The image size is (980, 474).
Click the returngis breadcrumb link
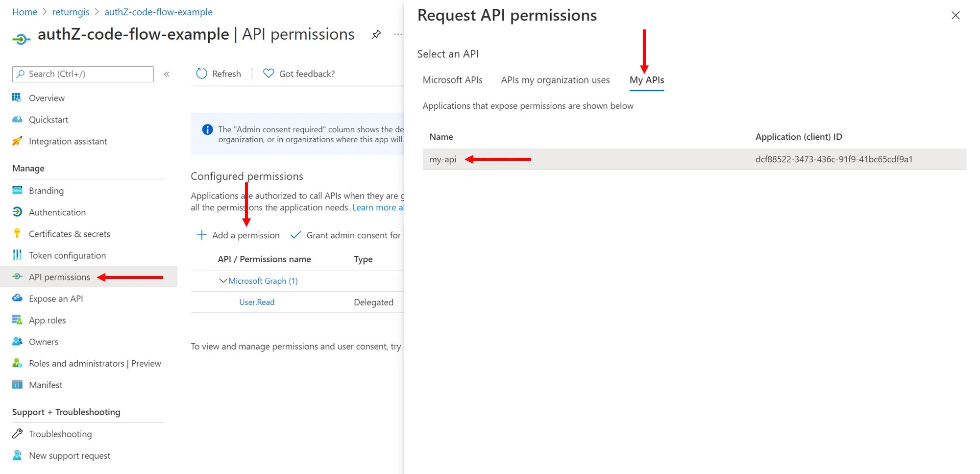pos(71,12)
